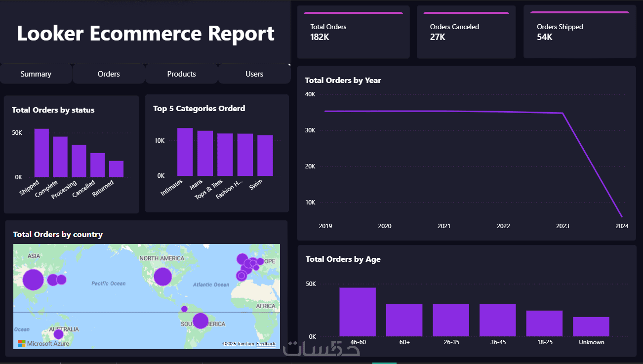This screenshot has height=364, width=643.
Task: Select the North America bubble on the map
Action: point(162,277)
